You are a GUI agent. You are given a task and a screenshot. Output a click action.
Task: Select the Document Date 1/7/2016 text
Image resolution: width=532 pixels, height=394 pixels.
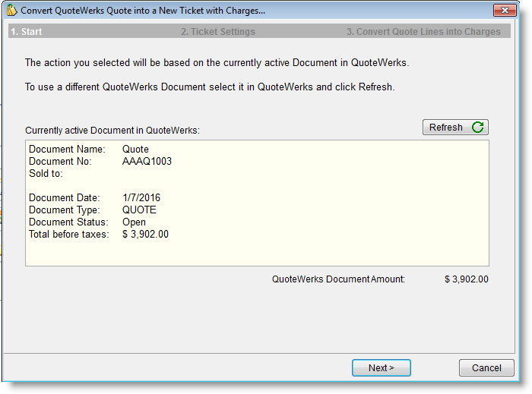[x=141, y=198]
